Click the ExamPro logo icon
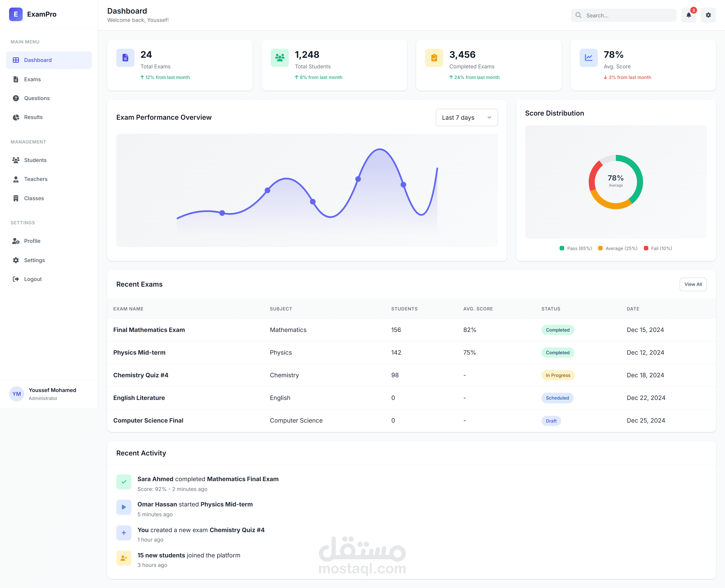The image size is (725, 588). click(16, 14)
